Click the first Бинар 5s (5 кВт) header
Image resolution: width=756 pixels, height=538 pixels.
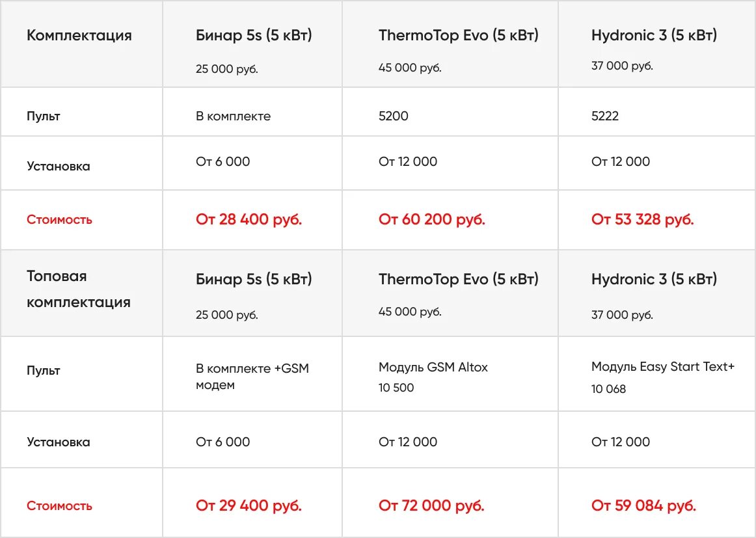click(x=254, y=35)
